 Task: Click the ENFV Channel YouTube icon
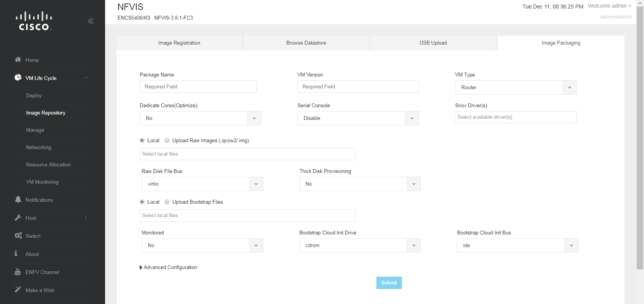(x=18, y=272)
